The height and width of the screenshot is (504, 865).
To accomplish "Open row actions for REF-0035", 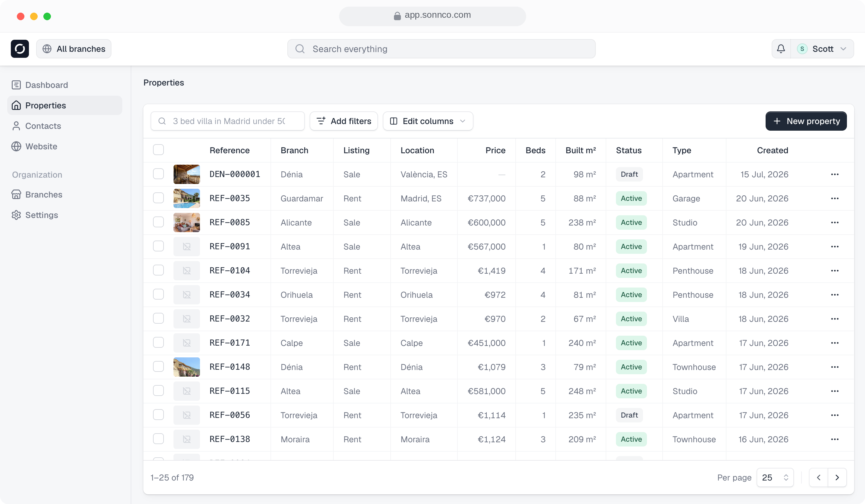I will click(835, 198).
